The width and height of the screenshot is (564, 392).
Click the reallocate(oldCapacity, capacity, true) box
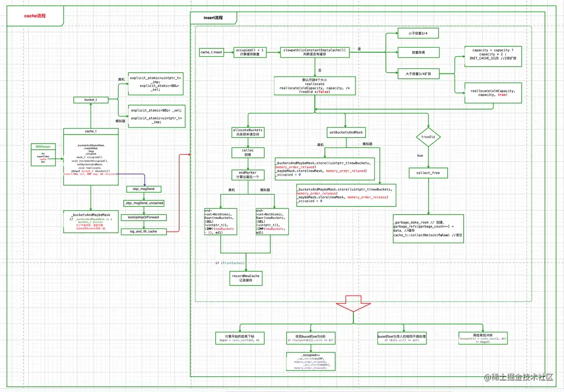493,93
